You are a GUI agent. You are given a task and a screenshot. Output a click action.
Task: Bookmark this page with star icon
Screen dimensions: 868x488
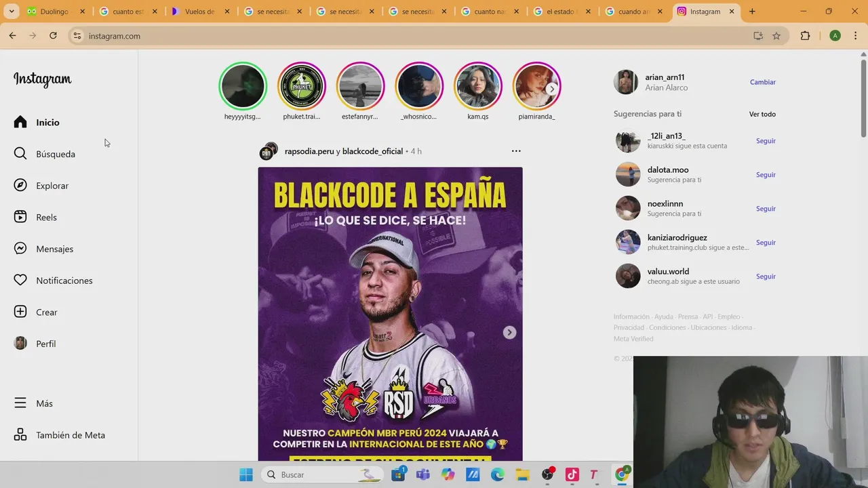click(x=776, y=36)
